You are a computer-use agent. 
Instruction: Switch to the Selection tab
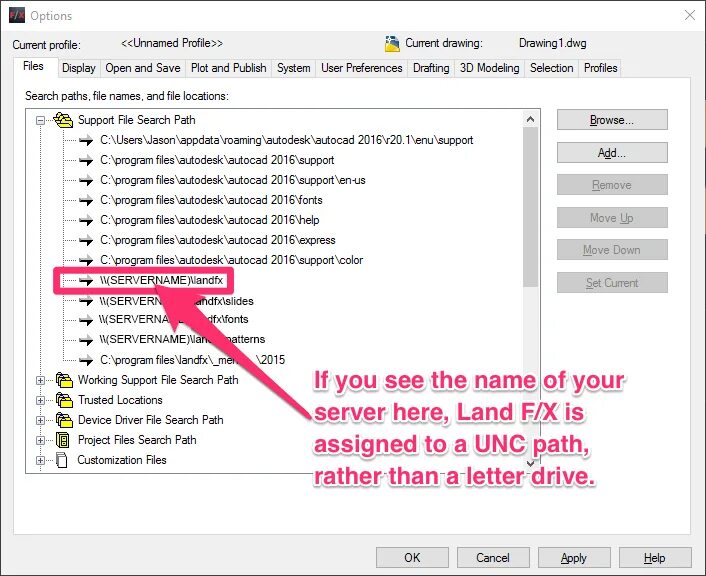(552, 68)
